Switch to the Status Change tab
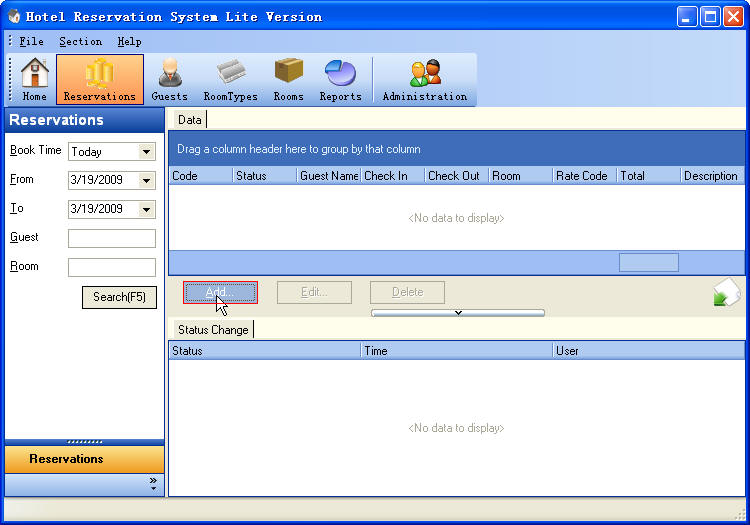The image size is (750, 525). (x=212, y=330)
